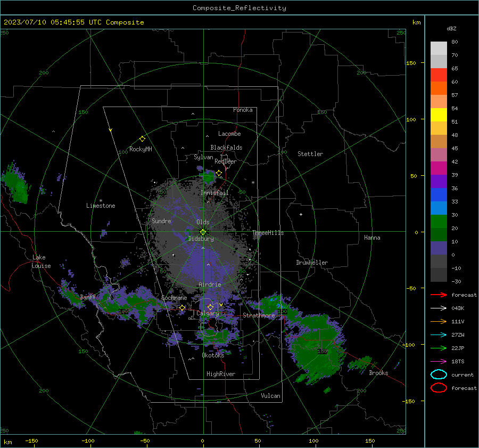Click the Airdrie city label
This screenshot has height=448, width=479.
[x=210, y=284]
